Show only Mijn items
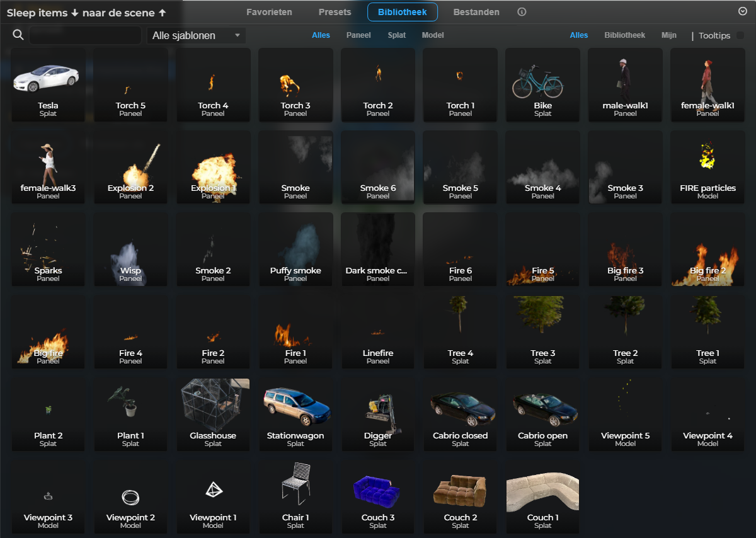The image size is (756, 538). click(x=669, y=35)
